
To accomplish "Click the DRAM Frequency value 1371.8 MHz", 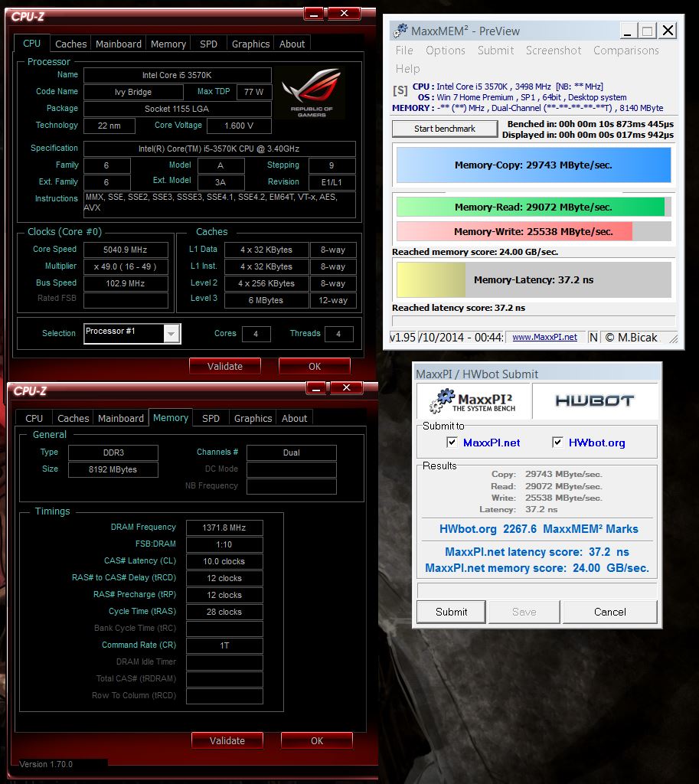I will (224, 528).
